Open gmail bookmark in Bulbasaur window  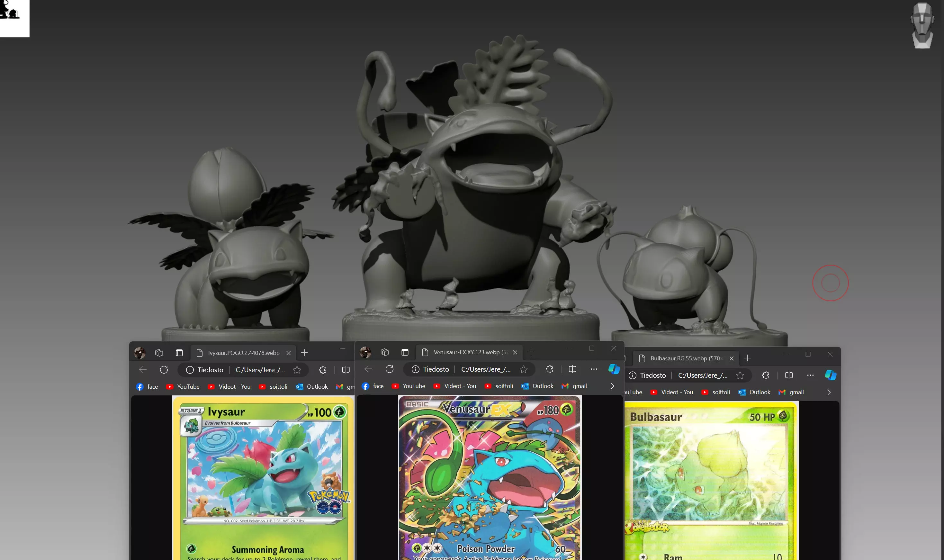(791, 392)
